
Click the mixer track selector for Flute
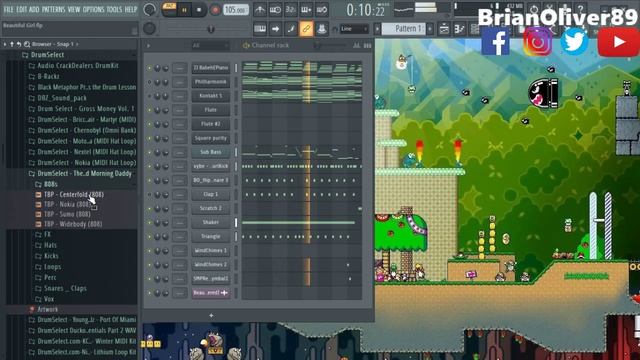click(180, 110)
